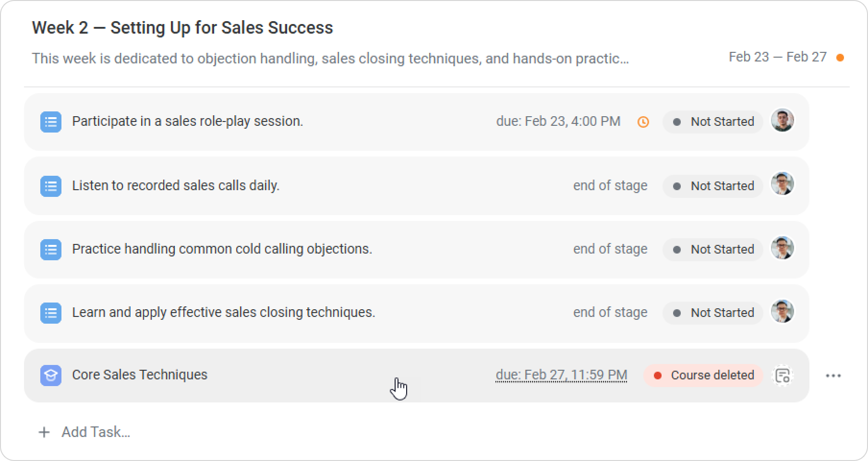868x461 pixels.
Task: Click task list icon for sales role-play session
Action: 51,122
